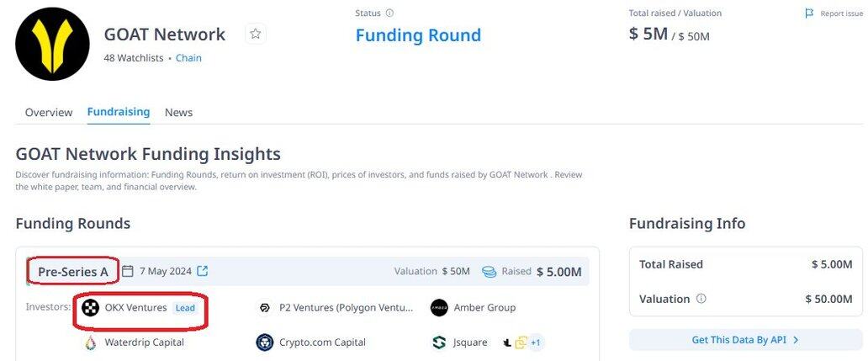Click the GOAT Network logo

pos(53,45)
